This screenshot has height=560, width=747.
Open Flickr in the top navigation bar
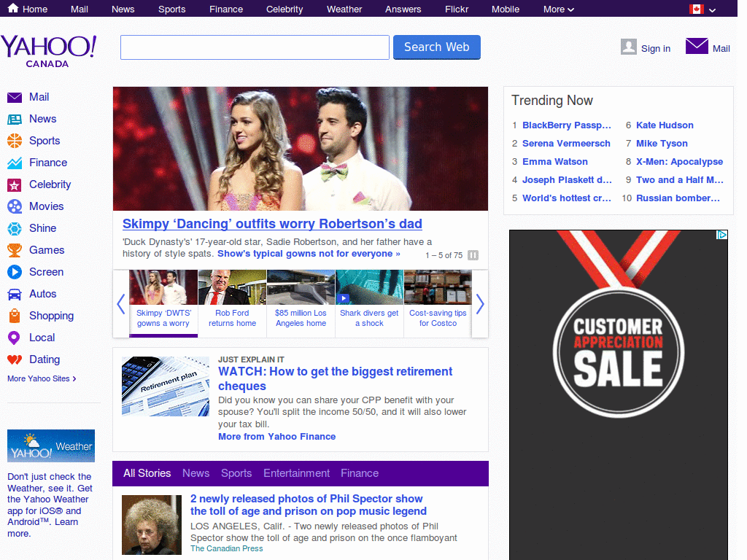point(457,9)
